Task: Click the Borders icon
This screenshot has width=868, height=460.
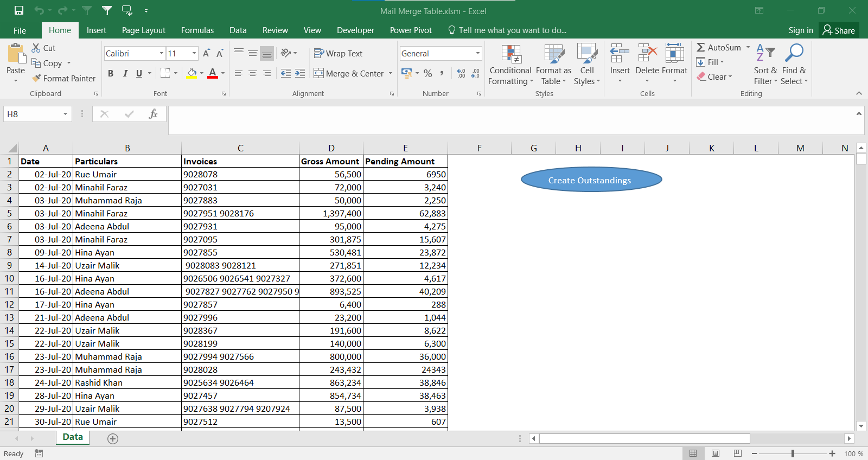Action: 165,73
